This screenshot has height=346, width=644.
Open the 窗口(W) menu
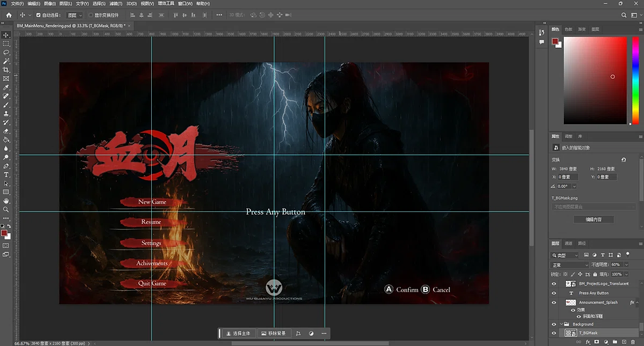coord(185,3)
